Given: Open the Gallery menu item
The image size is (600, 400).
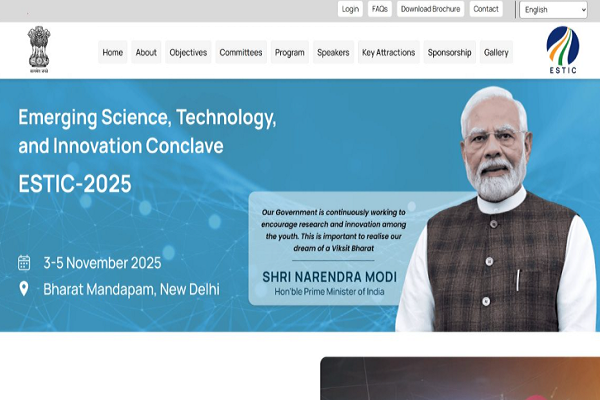Looking at the screenshot, I should 496,52.
